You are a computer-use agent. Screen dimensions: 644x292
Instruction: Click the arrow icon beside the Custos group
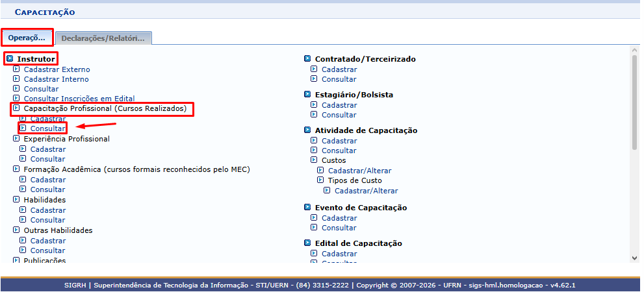(x=314, y=160)
